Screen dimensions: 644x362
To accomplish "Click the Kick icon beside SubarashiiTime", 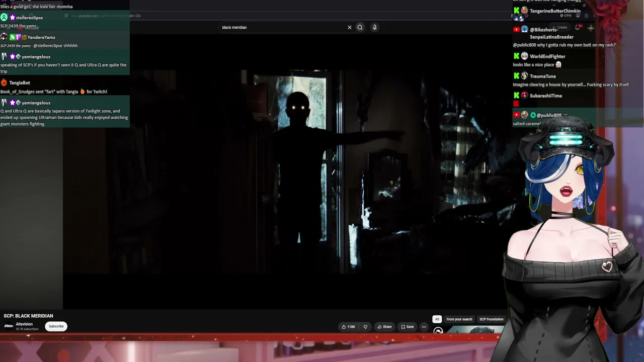I will click(x=516, y=96).
